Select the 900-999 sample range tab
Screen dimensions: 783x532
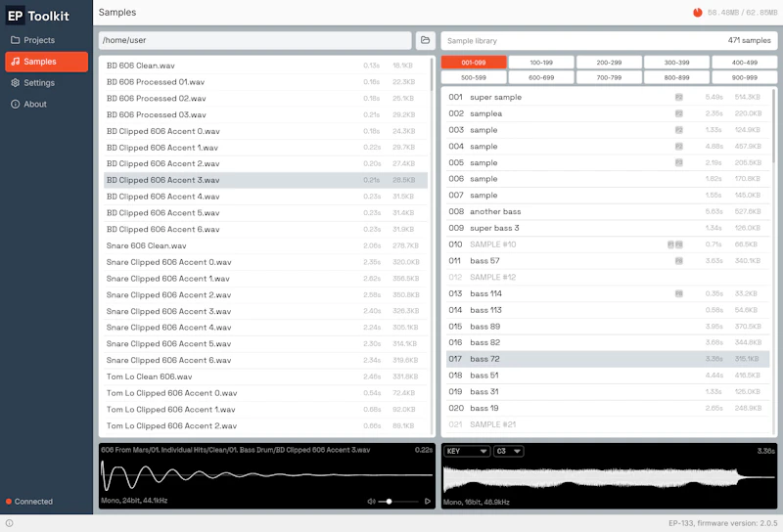(x=745, y=77)
